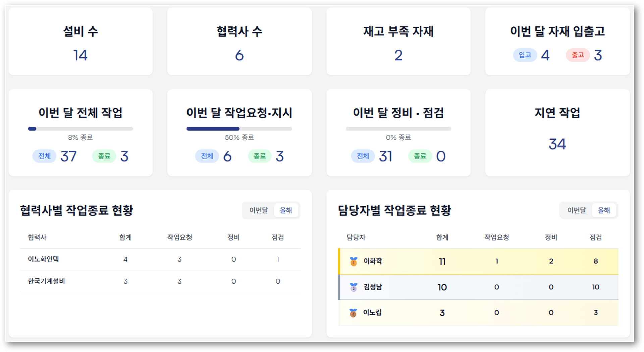Switch 담당자별 작업종료 현황 to 이번달
Image resolution: width=644 pixels, height=352 pixels.
click(576, 210)
